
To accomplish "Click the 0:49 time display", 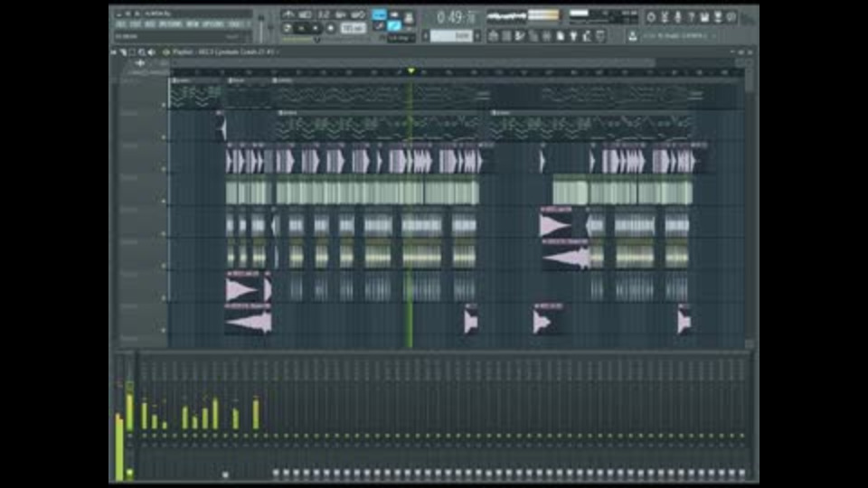I will [455, 18].
